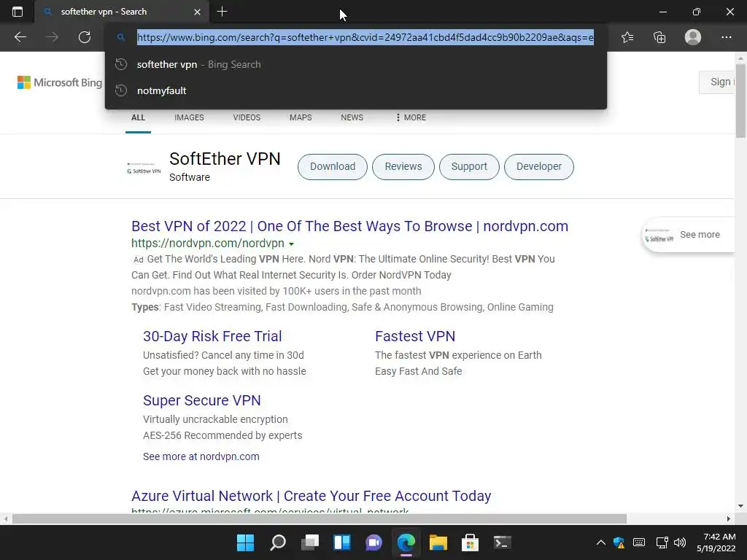747x560 pixels.
Task: Click the scroll right arrow
Action: 729,518
